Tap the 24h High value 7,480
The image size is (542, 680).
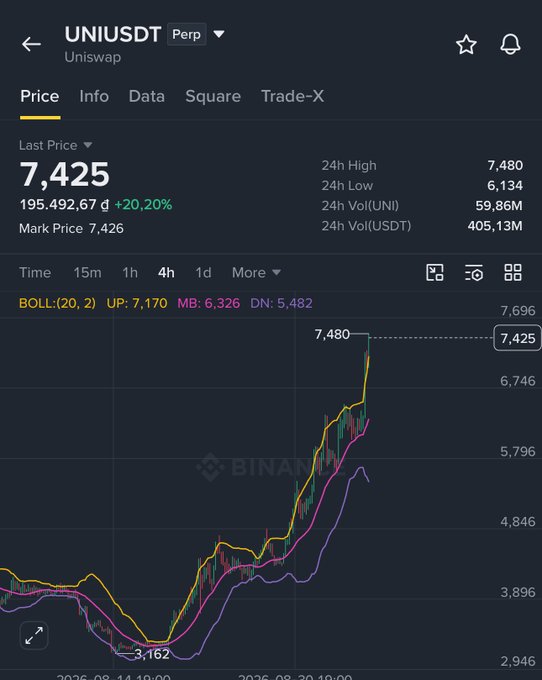click(505, 165)
